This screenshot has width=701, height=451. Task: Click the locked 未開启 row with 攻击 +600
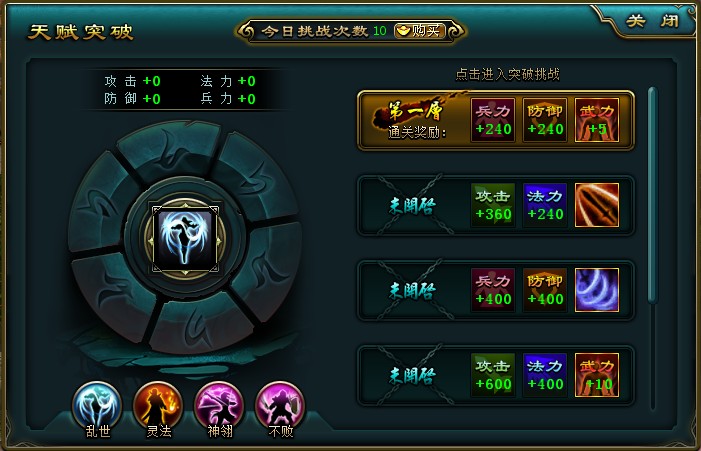click(496, 375)
